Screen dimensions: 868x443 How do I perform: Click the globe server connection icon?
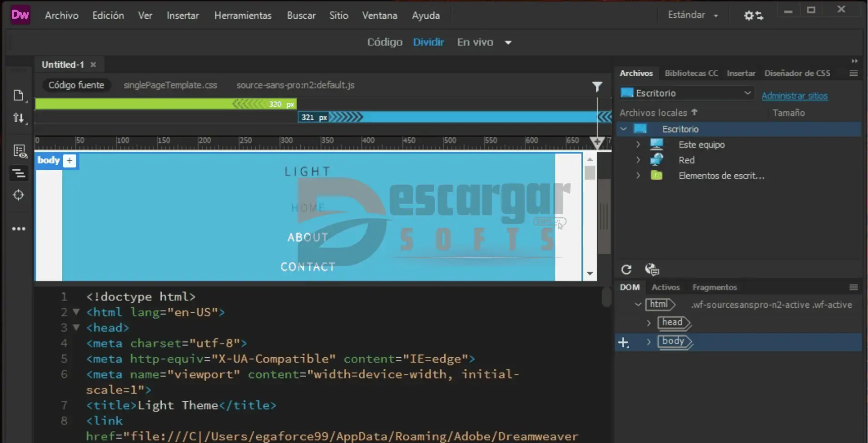(x=652, y=270)
